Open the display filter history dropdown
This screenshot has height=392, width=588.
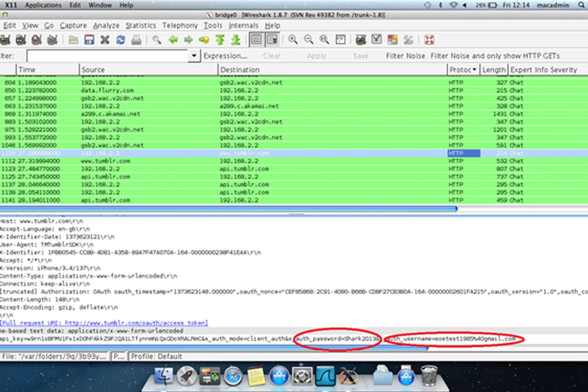tap(194, 56)
